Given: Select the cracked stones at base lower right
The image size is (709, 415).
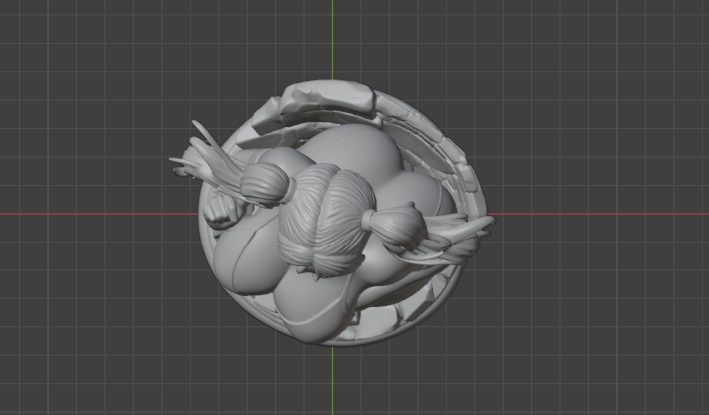Looking at the screenshot, I should click(x=414, y=303).
